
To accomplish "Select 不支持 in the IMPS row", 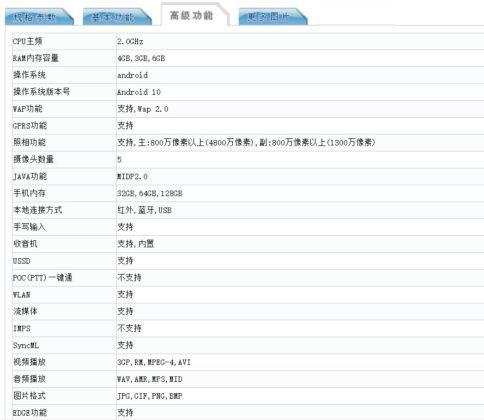I will click(x=129, y=328).
